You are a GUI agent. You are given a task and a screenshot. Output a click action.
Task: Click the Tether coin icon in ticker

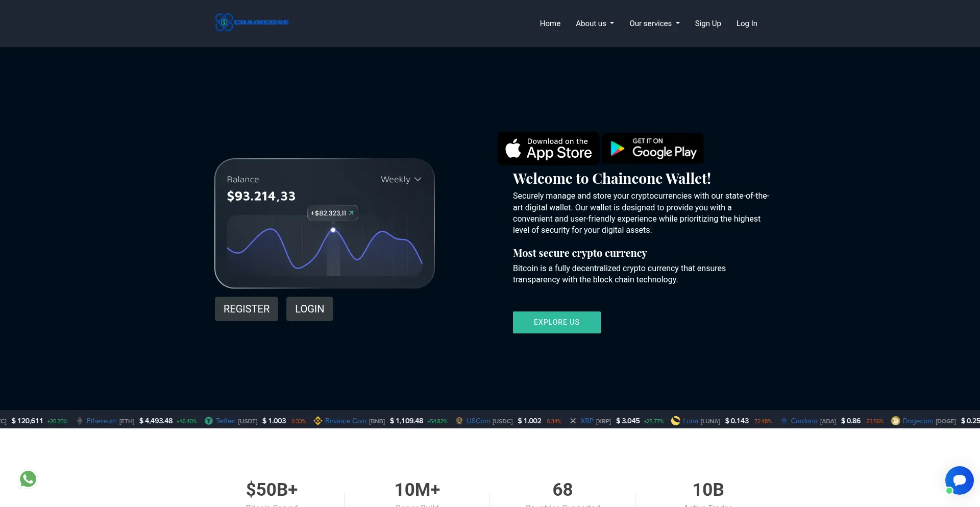coord(208,421)
